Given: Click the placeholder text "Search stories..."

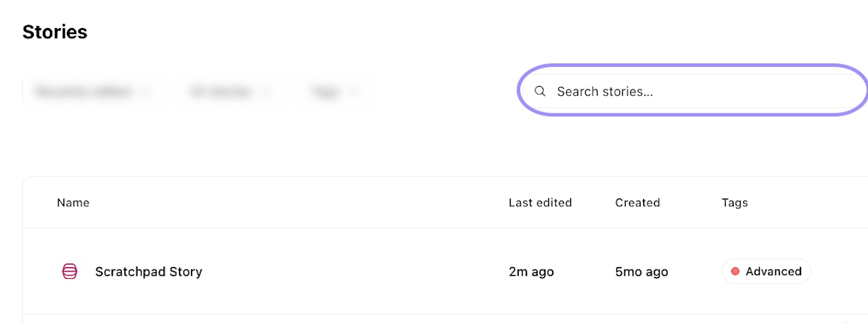Looking at the screenshot, I should 604,91.
